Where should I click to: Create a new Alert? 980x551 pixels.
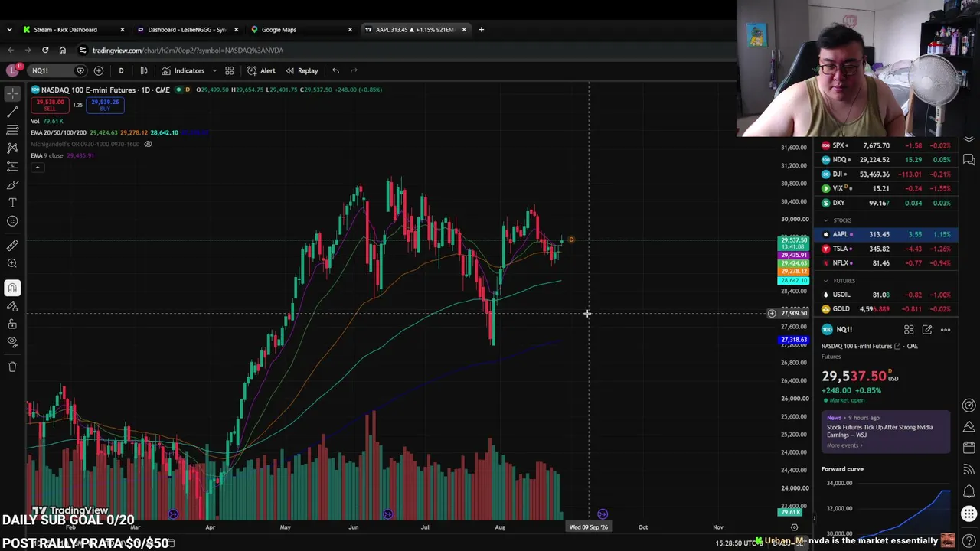[x=262, y=70]
